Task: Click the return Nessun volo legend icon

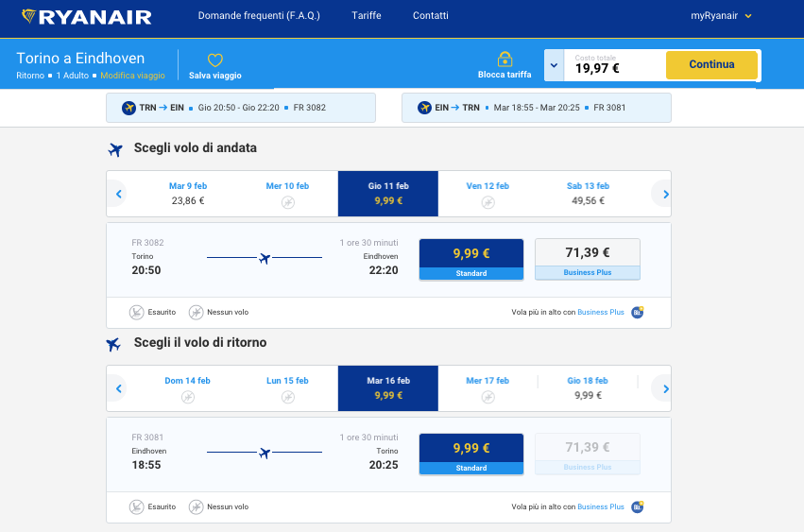Action: 196,506
